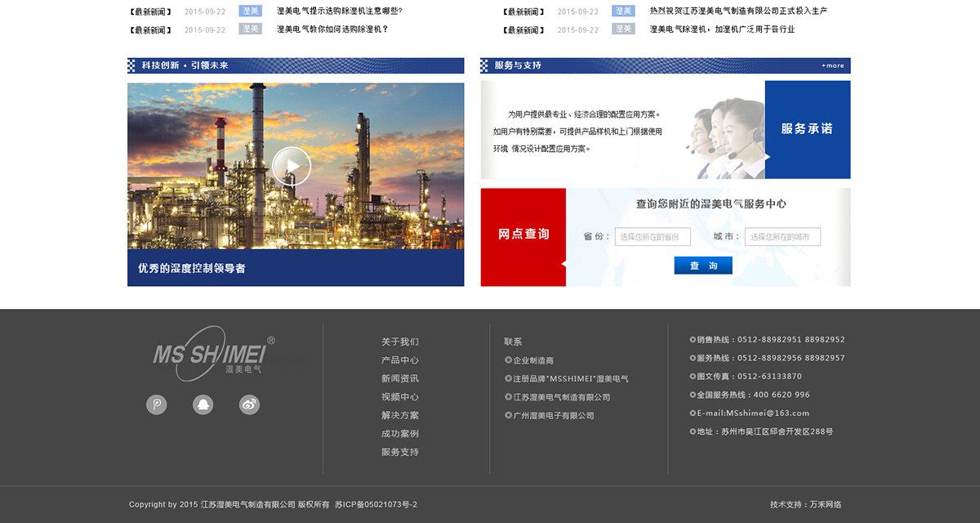Viewport: 980px width, 523px height.
Task: Click the Sina Weibo icon
Action: (x=249, y=405)
